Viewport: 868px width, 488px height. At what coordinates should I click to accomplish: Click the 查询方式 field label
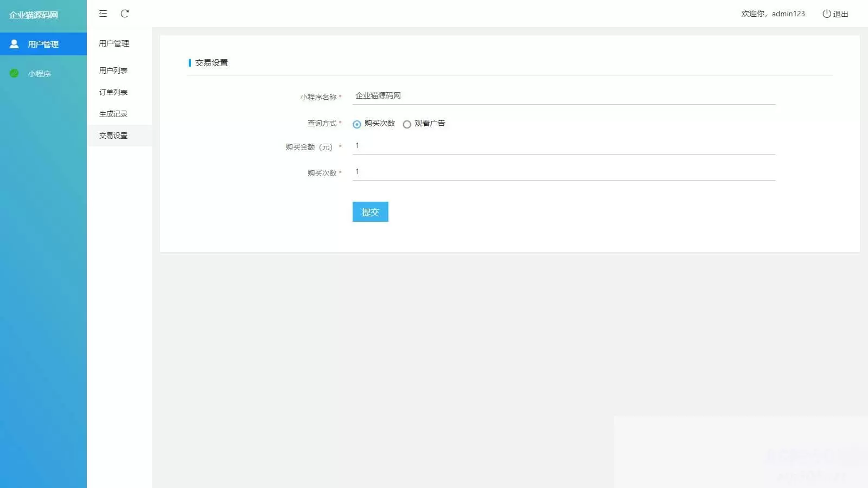[322, 124]
